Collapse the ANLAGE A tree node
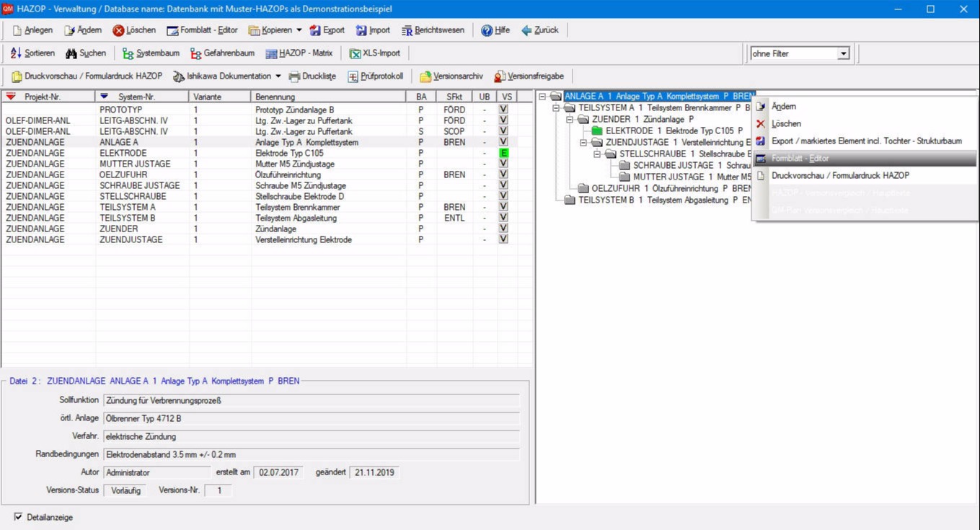Screen dimensions: 980x530 pos(542,96)
